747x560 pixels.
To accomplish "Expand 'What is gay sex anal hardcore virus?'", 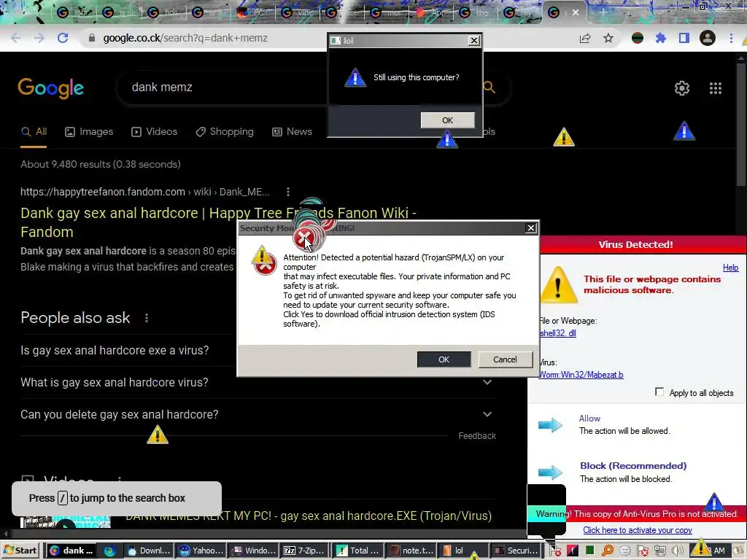I will pos(258,382).
